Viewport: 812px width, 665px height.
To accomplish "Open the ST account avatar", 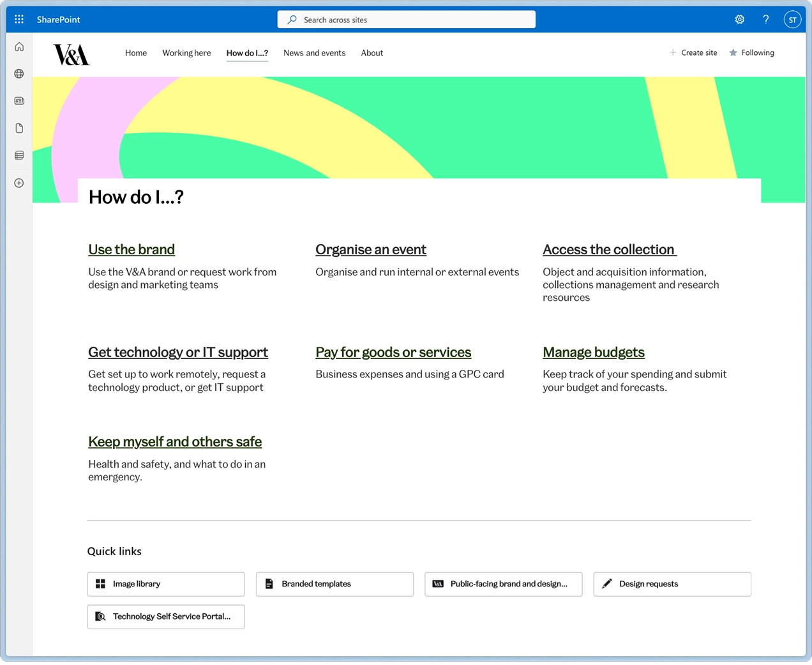I will pyautogui.click(x=792, y=19).
